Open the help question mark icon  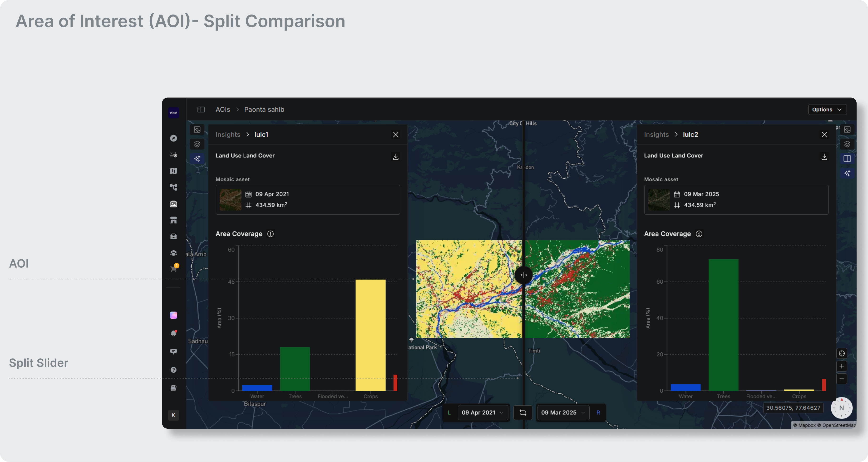coord(173,370)
